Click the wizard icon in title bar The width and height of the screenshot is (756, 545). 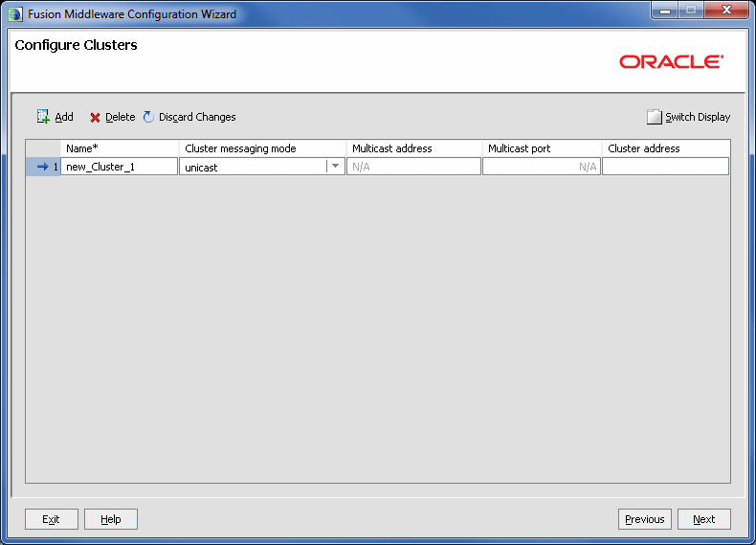(x=15, y=14)
